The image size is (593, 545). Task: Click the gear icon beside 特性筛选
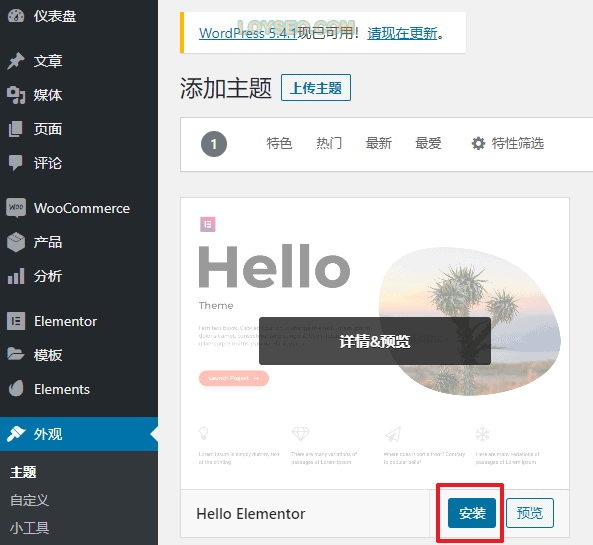point(478,144)
